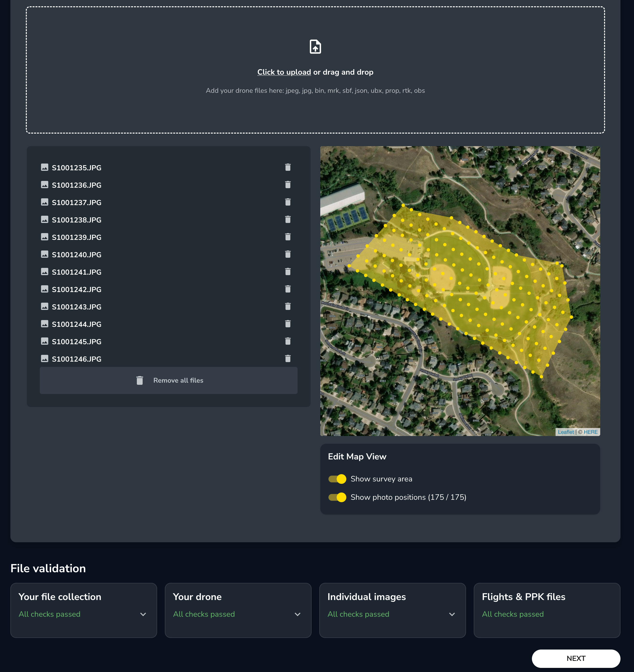Open Click to upload link

tap(284, 72)
